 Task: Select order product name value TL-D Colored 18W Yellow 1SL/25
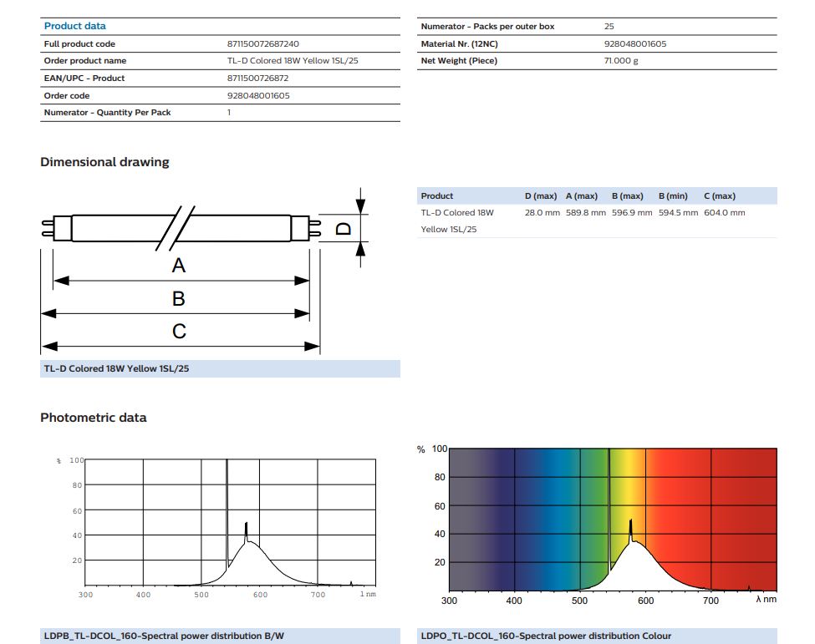tap(293, 61)
